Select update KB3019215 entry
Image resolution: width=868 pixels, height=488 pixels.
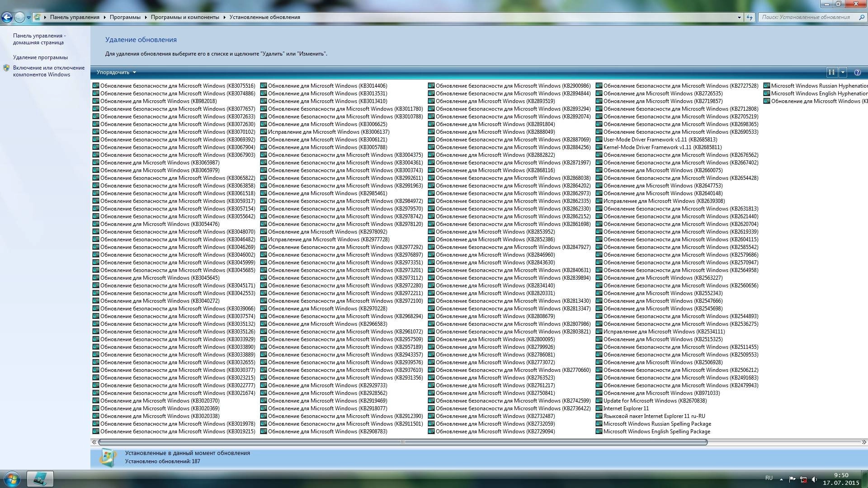pos(174,432)
